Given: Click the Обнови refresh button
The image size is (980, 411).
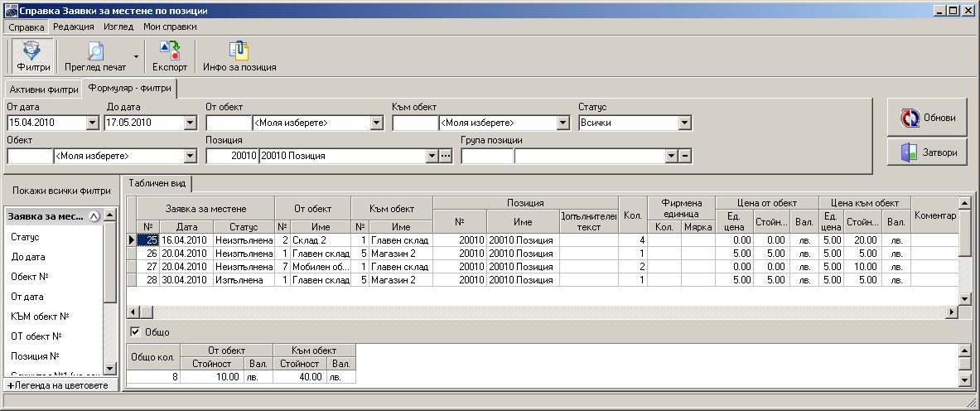Looking at the screenshot, I should pyautogui.click(x=927, y=117).
